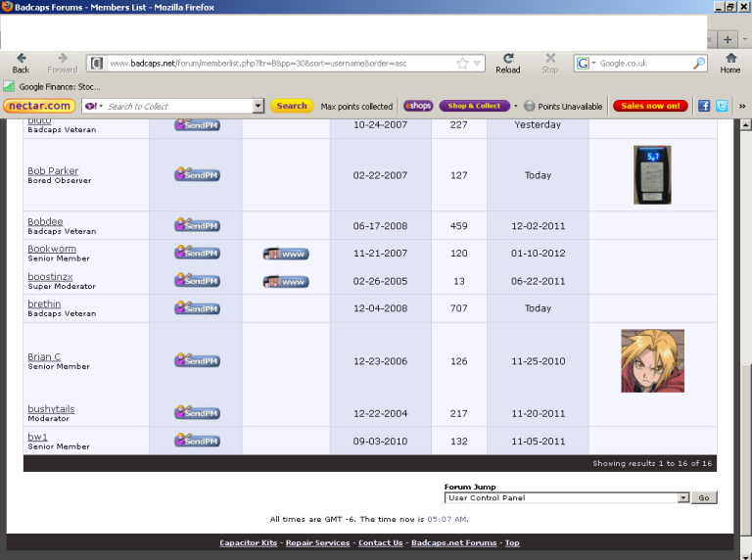The width and height of the screenshot is (752, 560).
Task: Send PM to bw1
Action: point(197,441)
